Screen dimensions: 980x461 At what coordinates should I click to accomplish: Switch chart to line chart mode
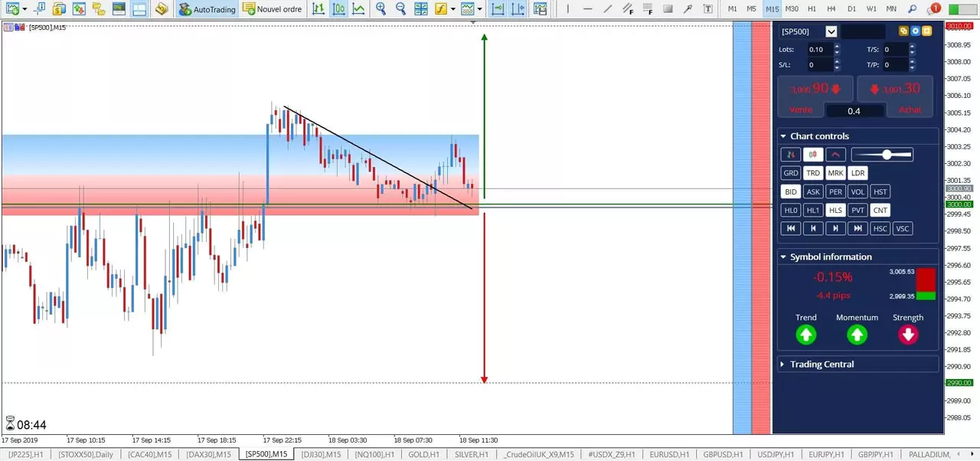358,9
